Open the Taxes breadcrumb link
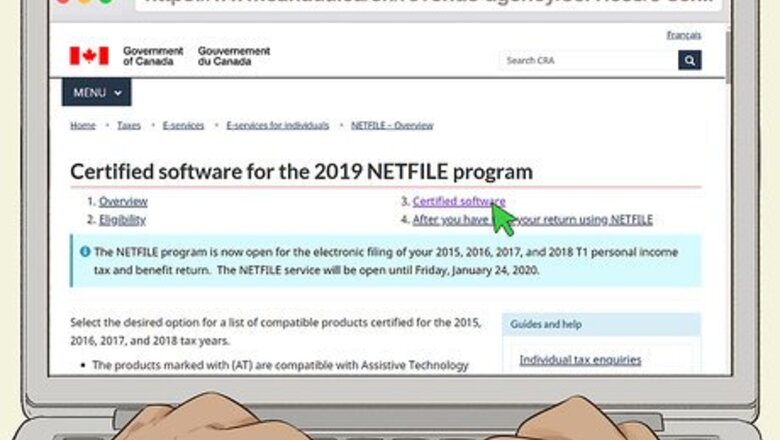The width and height of the screenshot is (780, 440). tap(129, 126)
